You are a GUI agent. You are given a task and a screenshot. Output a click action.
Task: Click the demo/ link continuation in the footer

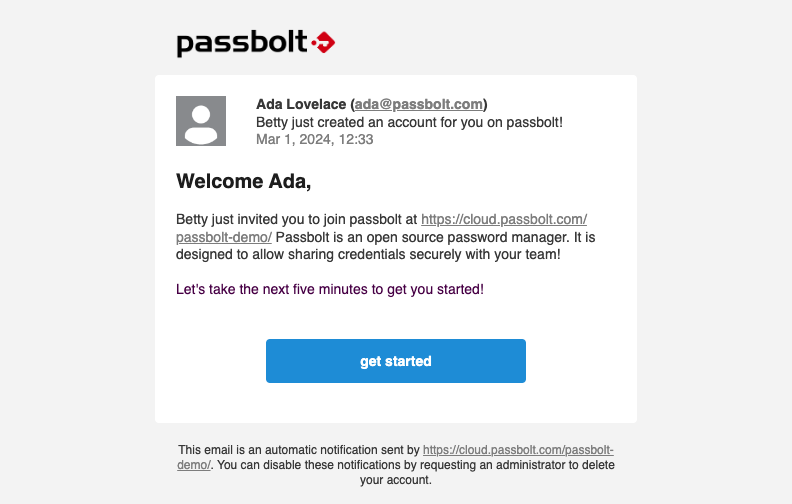point(194,465)
